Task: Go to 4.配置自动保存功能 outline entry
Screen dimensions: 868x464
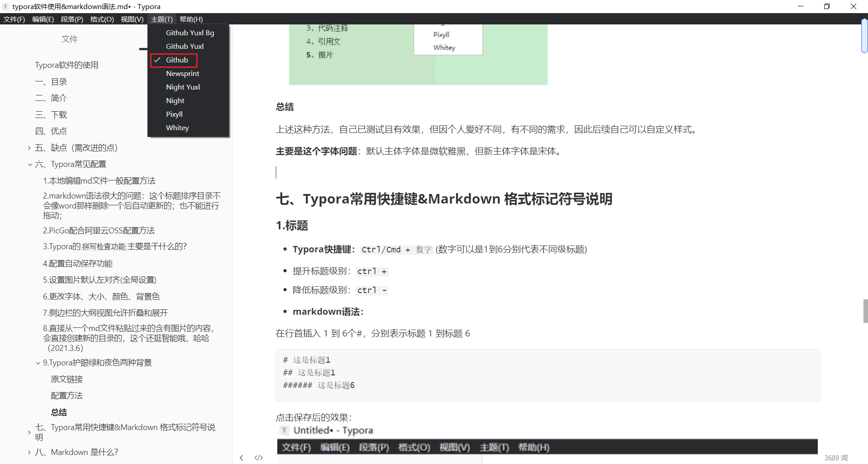Action: [77, 263]
